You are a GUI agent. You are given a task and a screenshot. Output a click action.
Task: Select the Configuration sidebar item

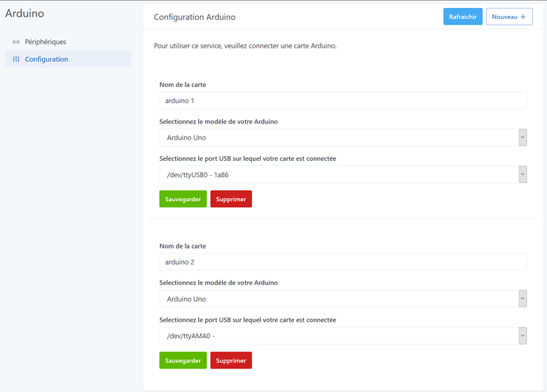coord(68,59)
